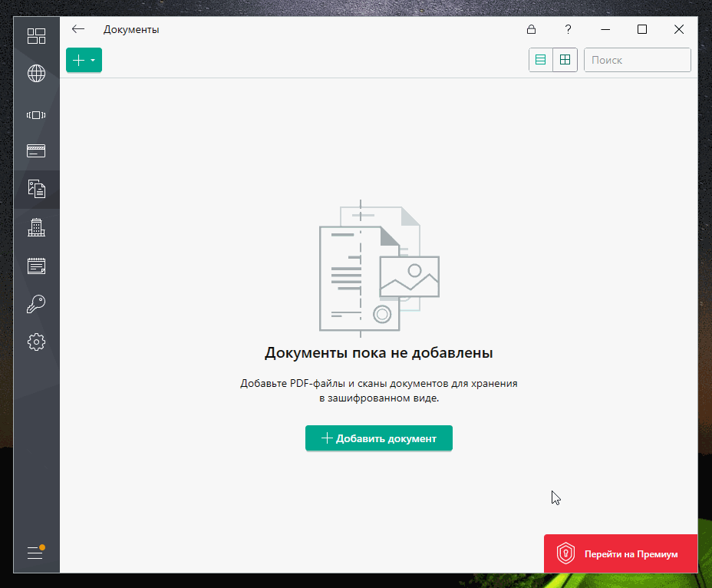Switch to list view
The width and height of the screenshot is (712, 588).
click(541, 60)
